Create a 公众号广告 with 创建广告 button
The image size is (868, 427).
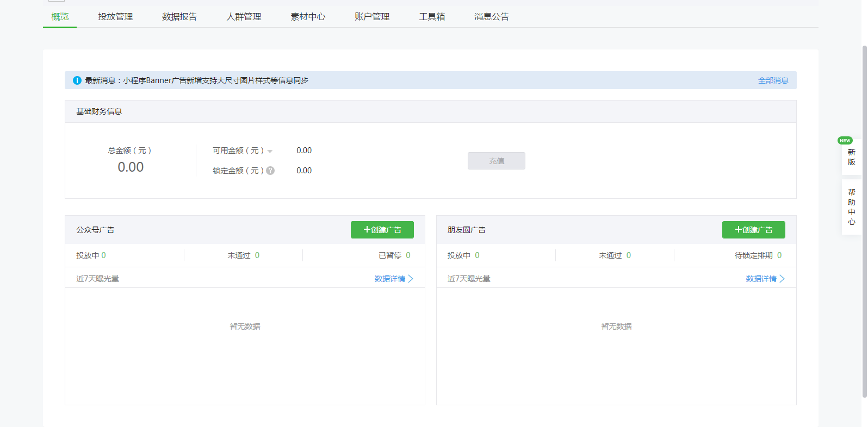click(382, 230)
